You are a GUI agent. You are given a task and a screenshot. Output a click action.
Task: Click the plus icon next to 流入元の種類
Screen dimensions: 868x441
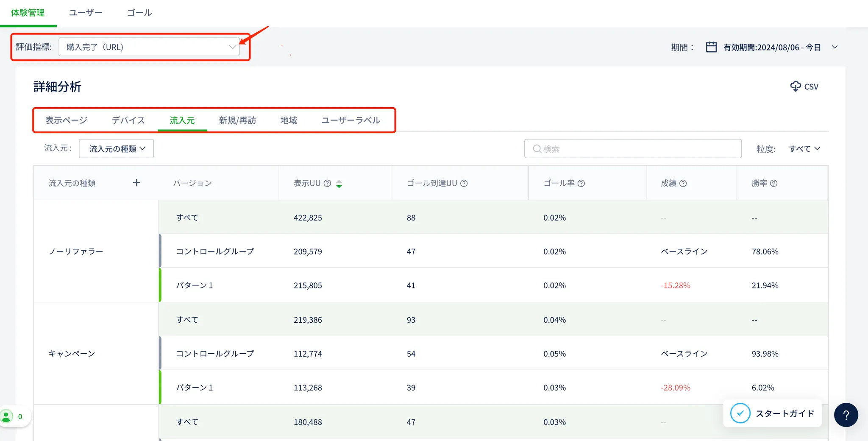[x=136, y=183]
